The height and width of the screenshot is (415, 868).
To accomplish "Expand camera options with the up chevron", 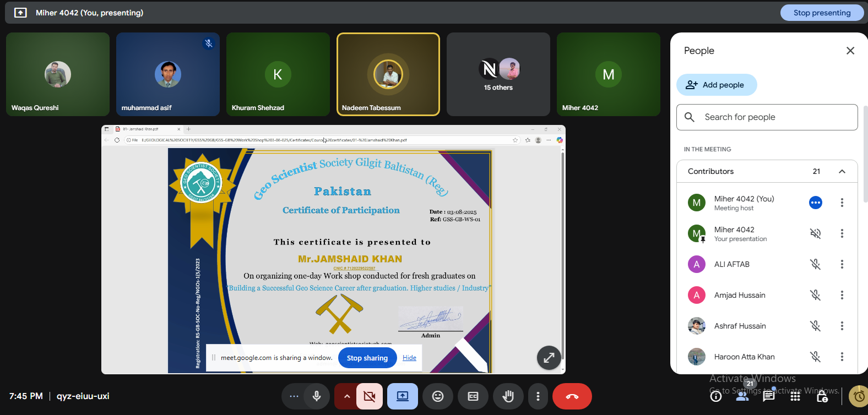I will point(346,396).
